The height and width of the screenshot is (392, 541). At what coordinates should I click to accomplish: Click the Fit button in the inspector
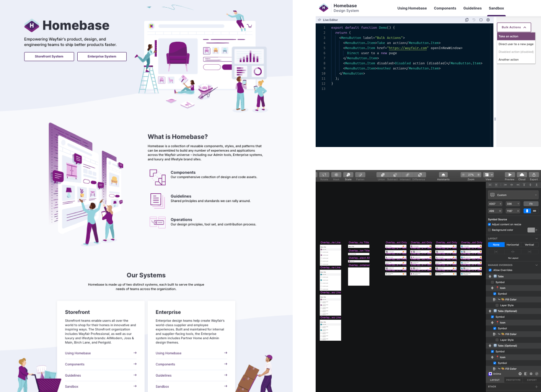coord(531,203)
